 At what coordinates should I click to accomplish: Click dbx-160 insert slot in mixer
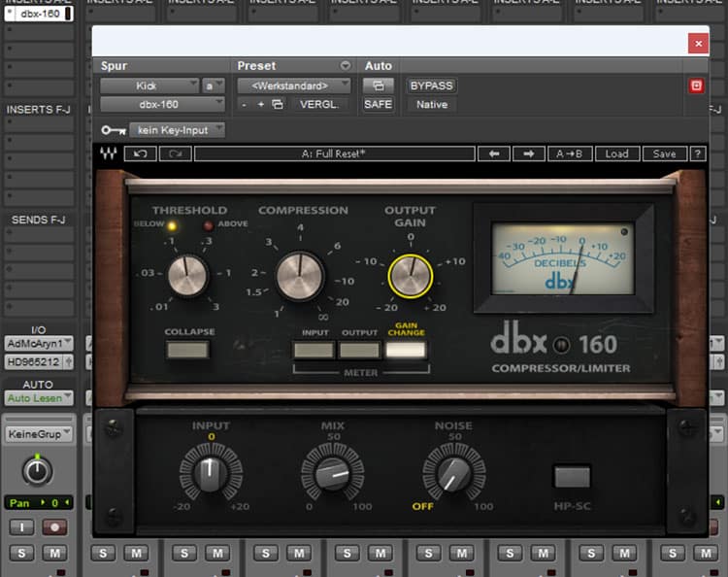(x=39, y=14)
